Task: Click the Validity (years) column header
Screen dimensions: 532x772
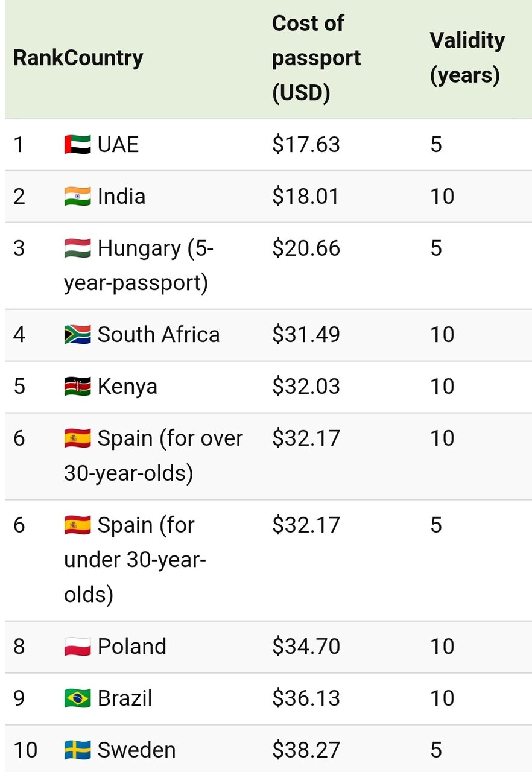Action: pos(467,59)
